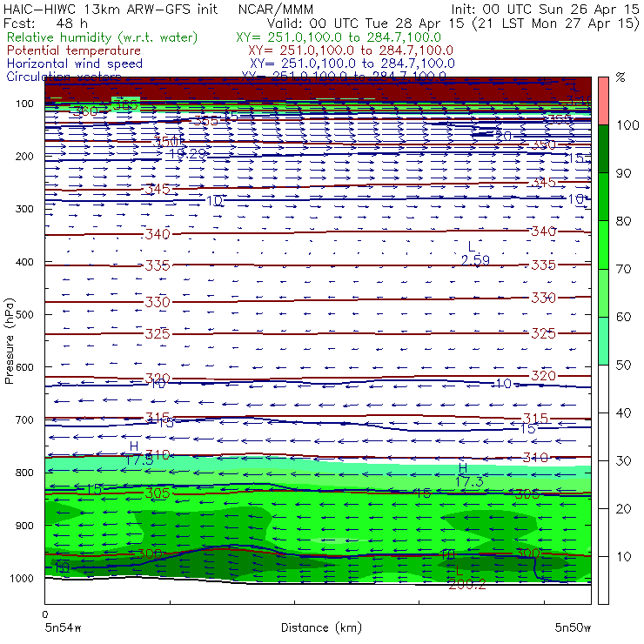Click the '299.2' potential temperature minimum value
644x644 pixels.
coord(467,585)
